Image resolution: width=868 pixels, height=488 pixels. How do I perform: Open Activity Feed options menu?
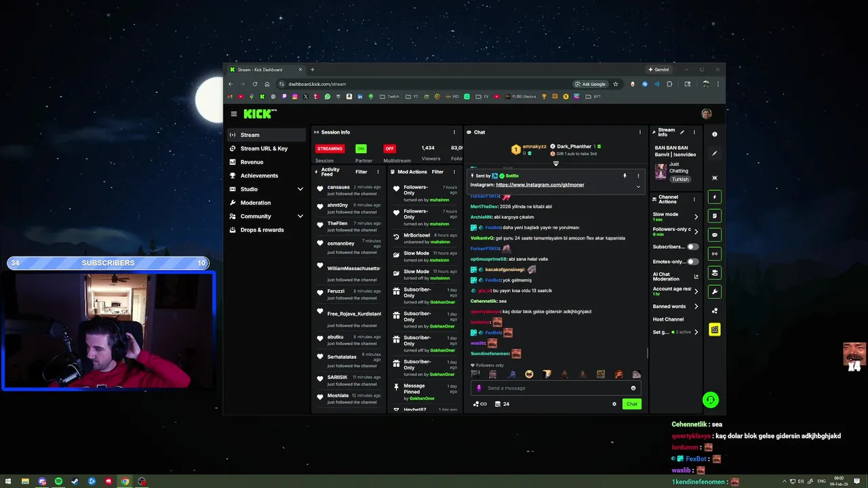[x=378, y=171]
